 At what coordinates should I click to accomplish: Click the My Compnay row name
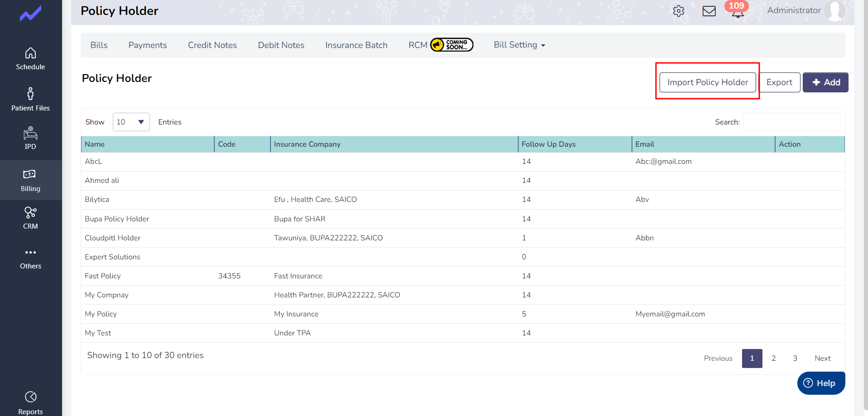106,295
